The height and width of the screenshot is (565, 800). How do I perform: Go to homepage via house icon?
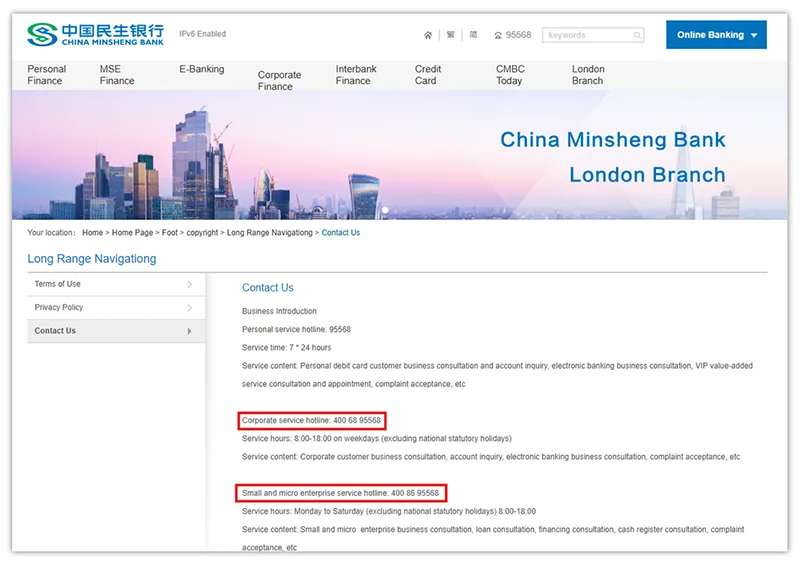click(x=428, y=35)
